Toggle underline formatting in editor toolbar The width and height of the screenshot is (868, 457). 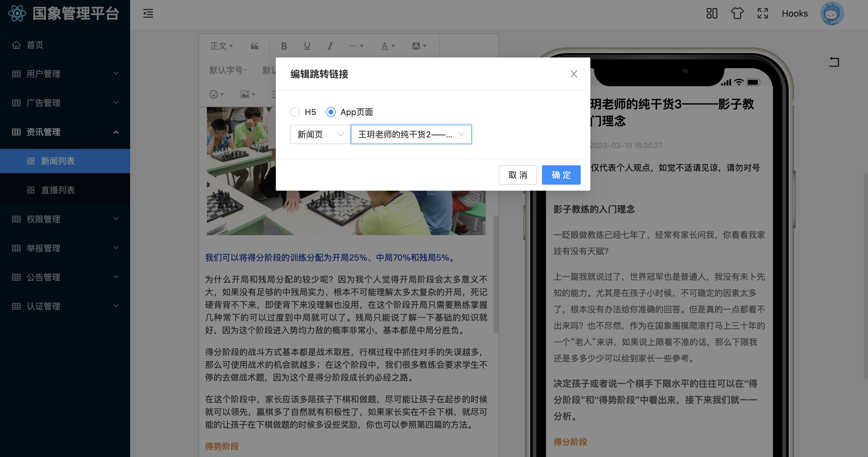(307, 46)
